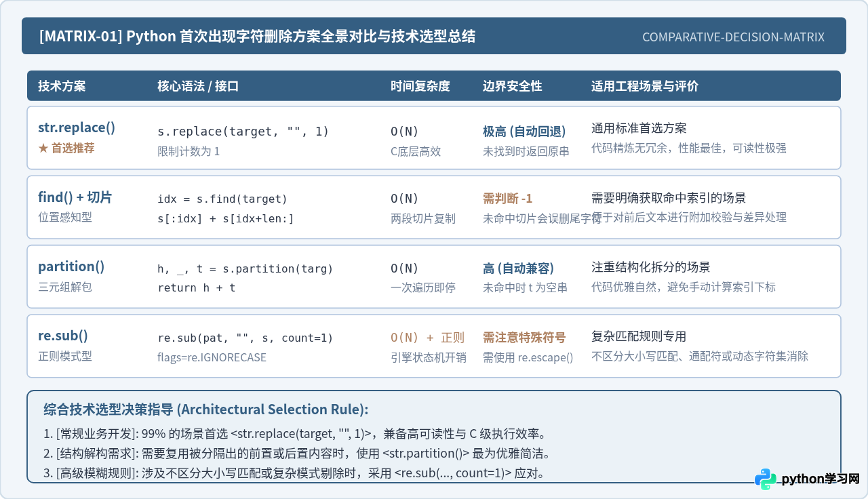
Task: Click the 限制计数为 1 note
Action: tap(189, 151)
